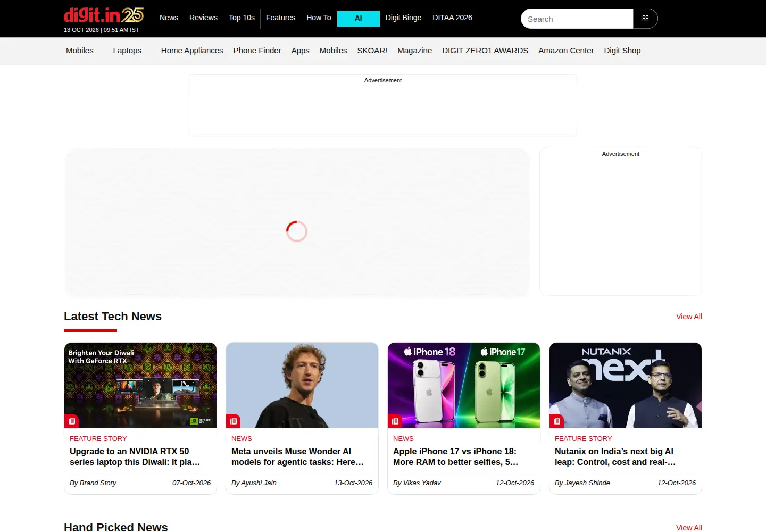Viewport: 766px width, 532px height.
Task: Click red article icon on iPhone 17 vs 18 card
Action: point(395,421)
